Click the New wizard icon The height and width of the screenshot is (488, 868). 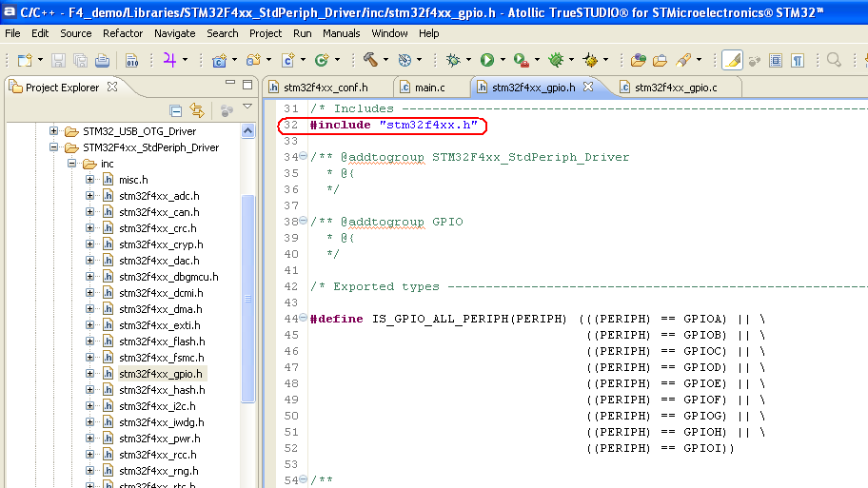click(25, 60)
